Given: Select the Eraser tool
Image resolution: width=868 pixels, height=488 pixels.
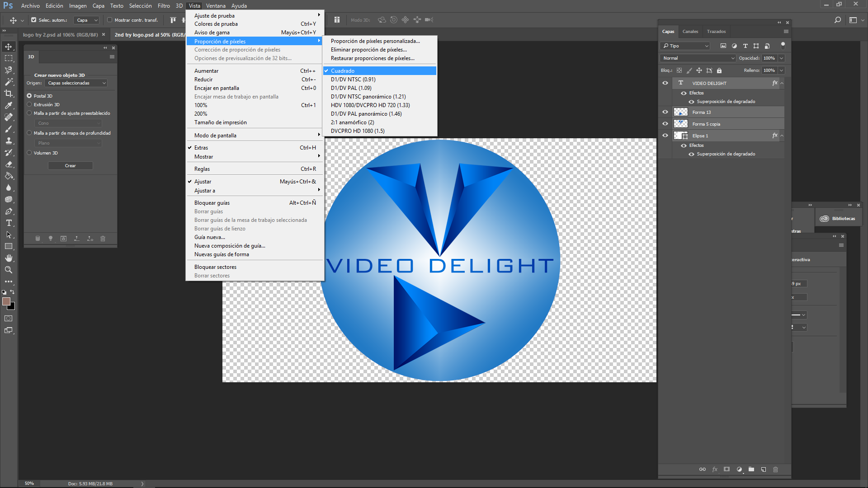Looking at the screenshot, I should click(9, 164).
